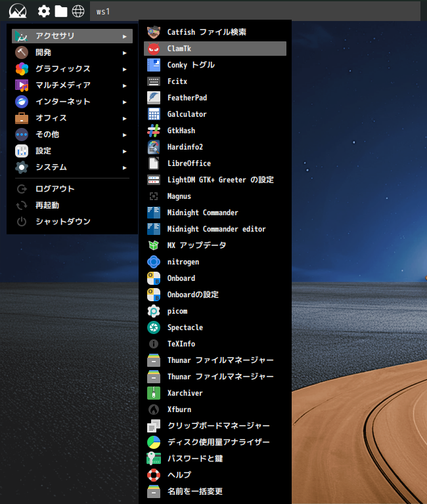The height and width of the screenshot is (504, 427).
Task: Click the logout icon
Action: (22, 189)
